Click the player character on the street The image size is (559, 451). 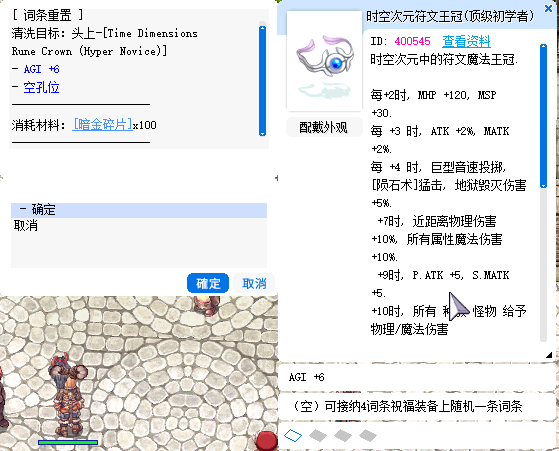pyautogui.click(x=69, y=395)
